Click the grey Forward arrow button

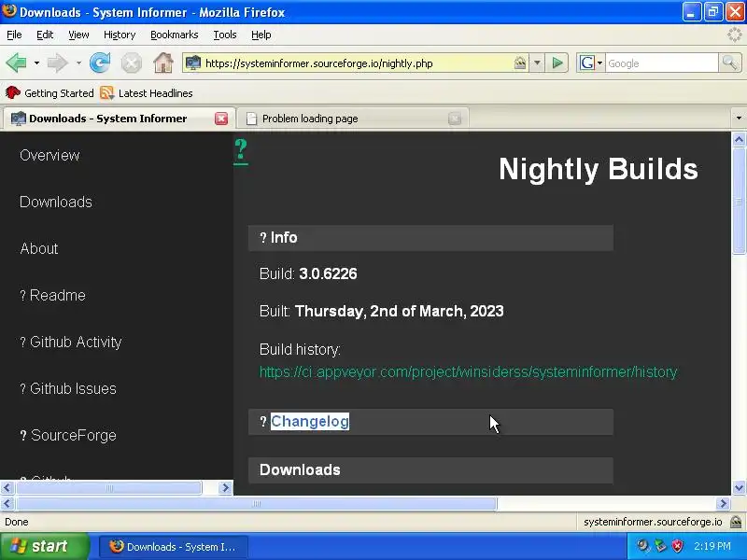coord(57,63)
